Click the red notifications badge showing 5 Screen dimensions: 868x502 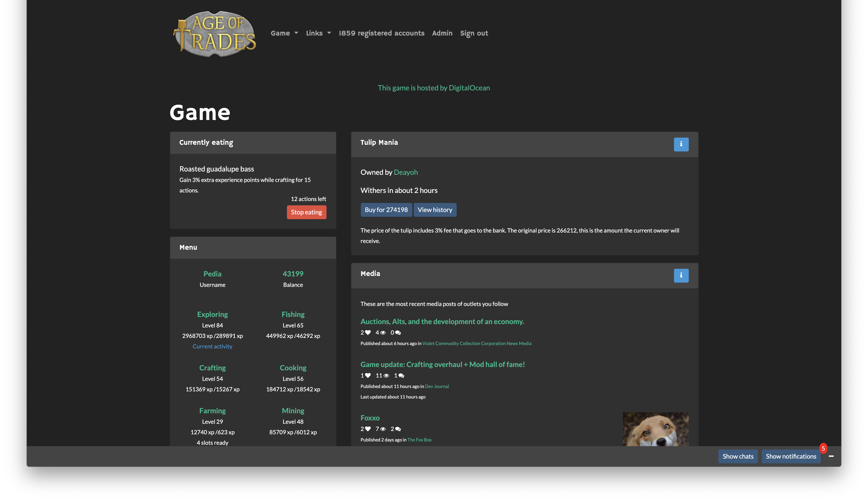coord(823,449)
